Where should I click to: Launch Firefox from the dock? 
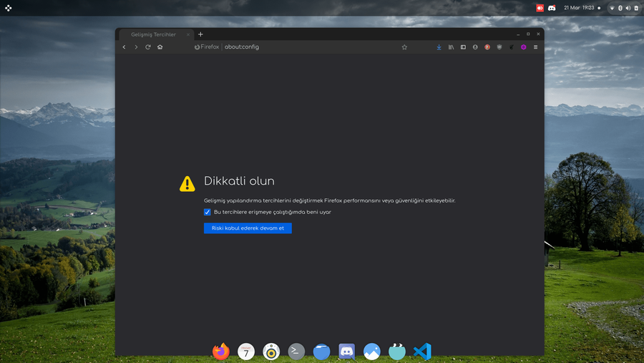coord(221,352)
